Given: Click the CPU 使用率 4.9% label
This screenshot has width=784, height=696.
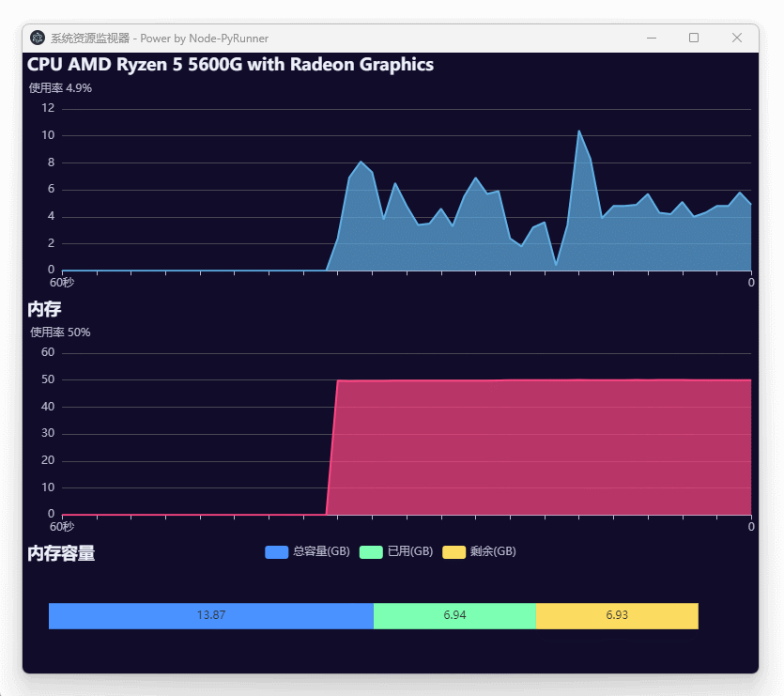Looking at the screenshot, I should [x=60, y=88].
